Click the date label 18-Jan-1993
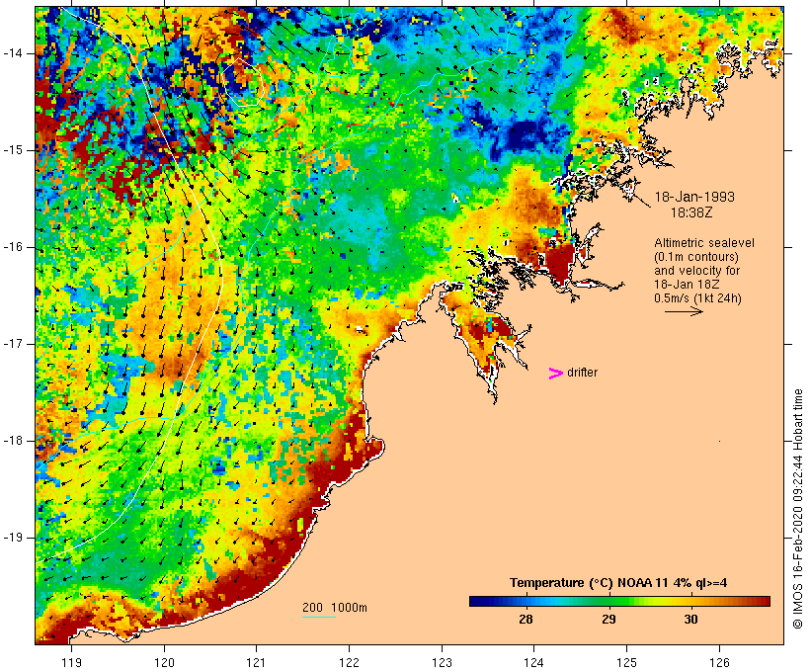The height and width of the screenshot is (672, 810). [x=694, y=197]
